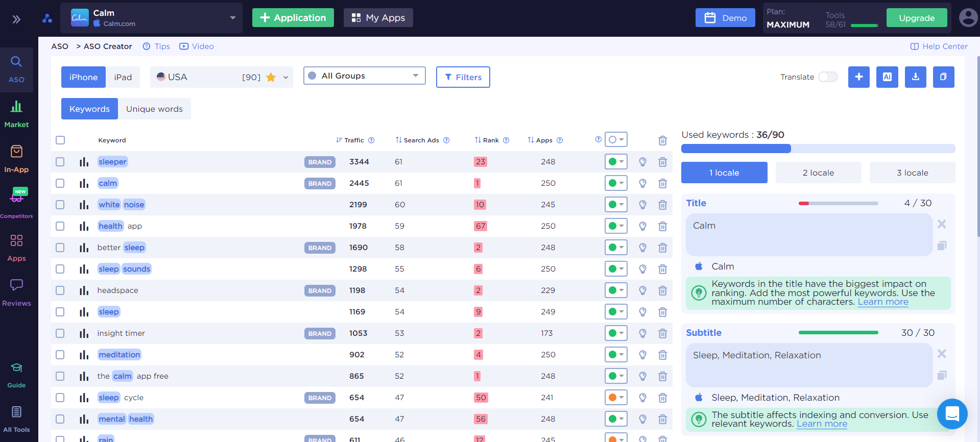Viewport: 980px width, 442px height.
Task: Toggle the Translate switch
Action: (x=828, y=77)
